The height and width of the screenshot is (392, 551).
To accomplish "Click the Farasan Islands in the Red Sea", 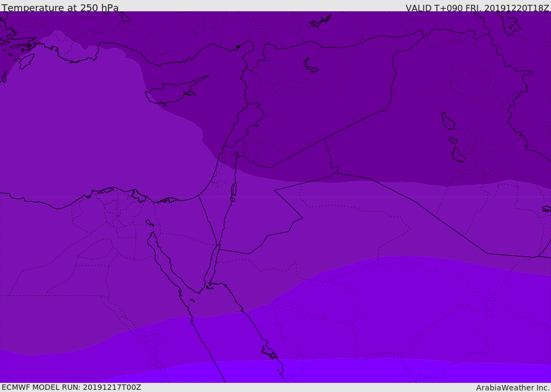I will [x=271, y=352].
